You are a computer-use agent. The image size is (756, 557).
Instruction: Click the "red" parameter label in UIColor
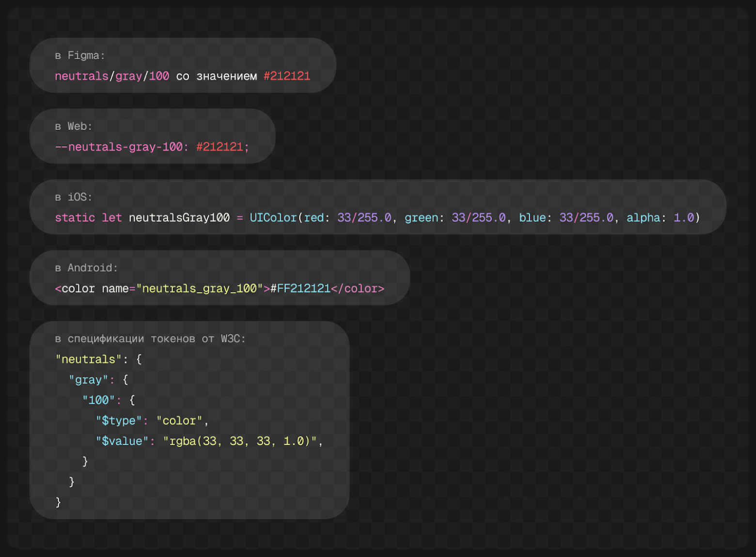click(314, 218)
